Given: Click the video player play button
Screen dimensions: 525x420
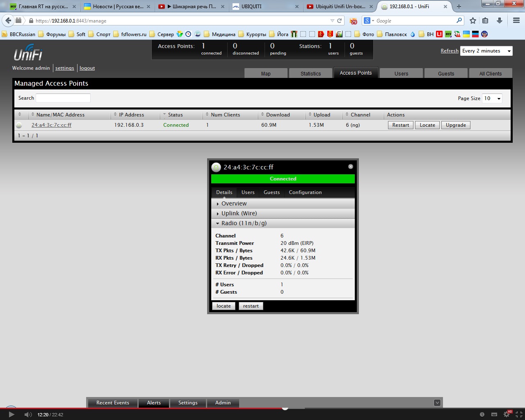Looking at the screenshot, I should click(x=11, y=415).
